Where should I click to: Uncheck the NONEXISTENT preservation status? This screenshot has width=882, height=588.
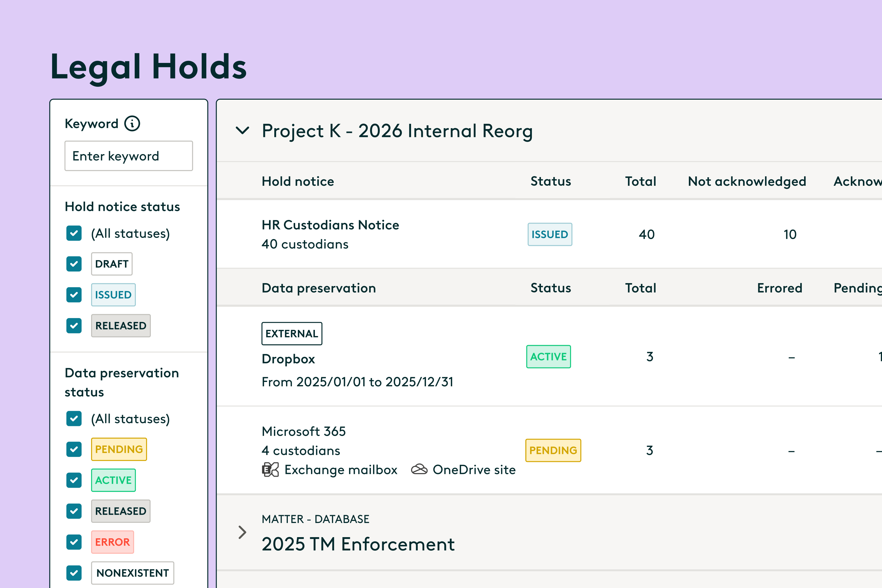[x=74, y=573]
